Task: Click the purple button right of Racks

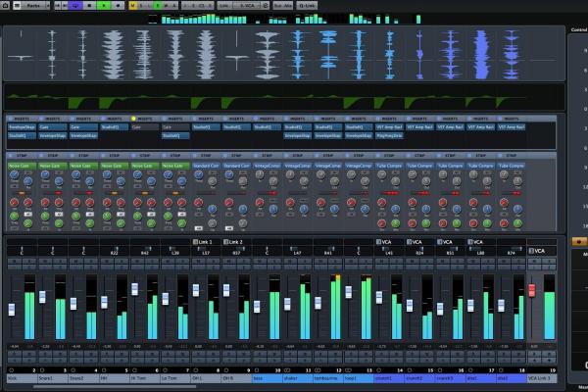Action: pyautogui.click(x=76, y=5)
